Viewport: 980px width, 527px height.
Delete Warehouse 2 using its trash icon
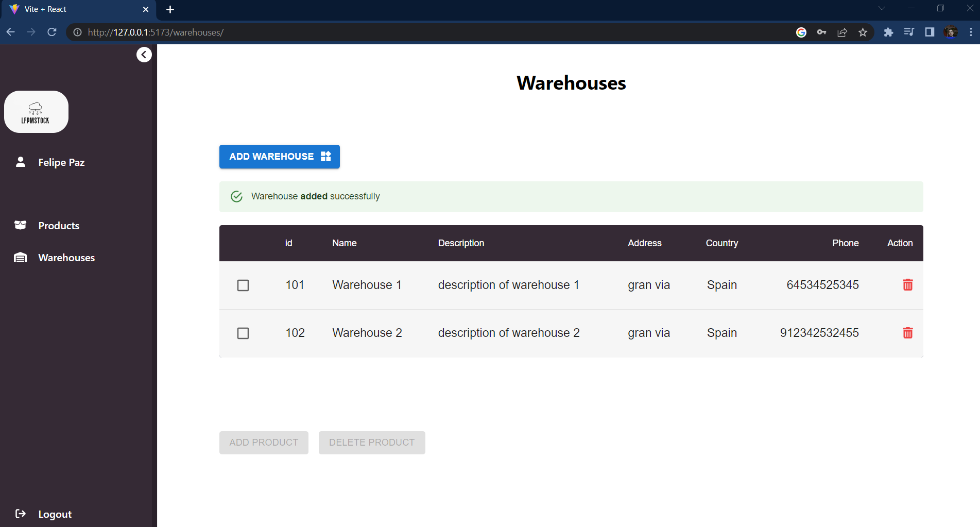pos(907,333)
